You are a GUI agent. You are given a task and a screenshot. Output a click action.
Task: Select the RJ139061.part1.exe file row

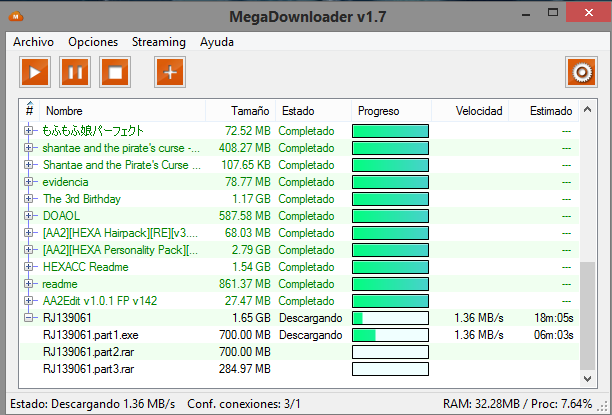pos(299,335)
